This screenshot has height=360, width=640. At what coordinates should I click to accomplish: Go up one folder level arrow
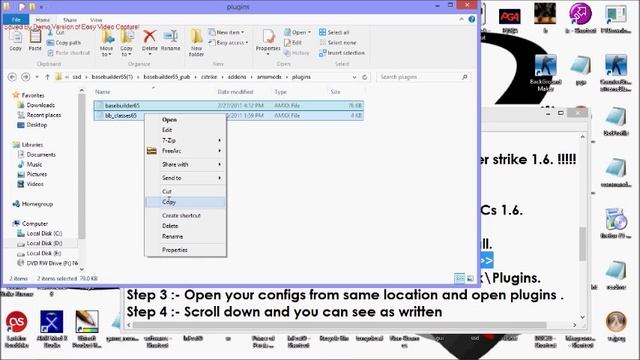[x=47, y=77]
